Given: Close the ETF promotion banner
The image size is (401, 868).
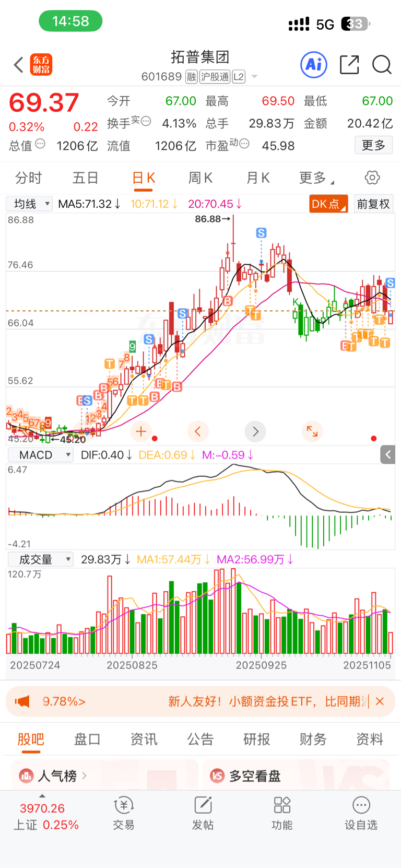Looking at the screenshot, I should tap(380, 701).
